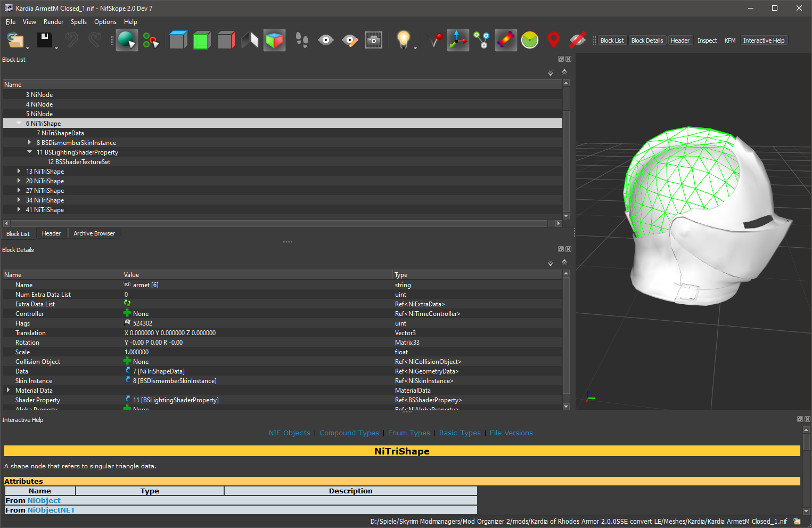Open the NIF Objects help link

pos(290,433)
